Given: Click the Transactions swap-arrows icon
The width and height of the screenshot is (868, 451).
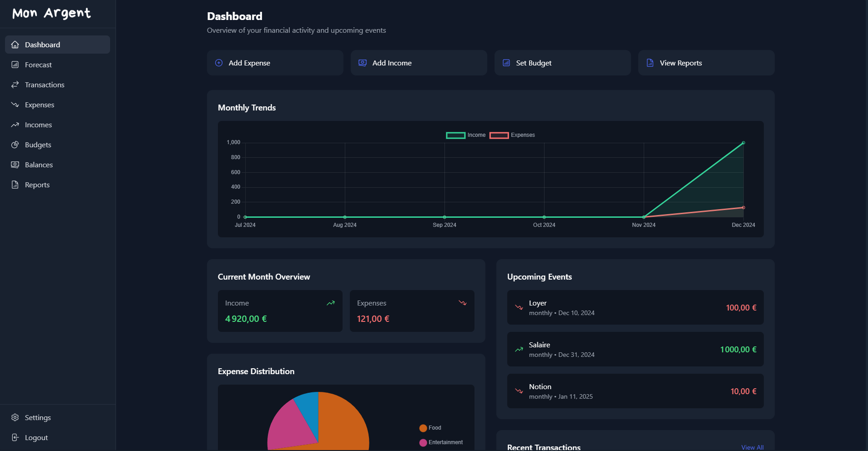Looking at the screenshot, I should (x=15, y=85).
